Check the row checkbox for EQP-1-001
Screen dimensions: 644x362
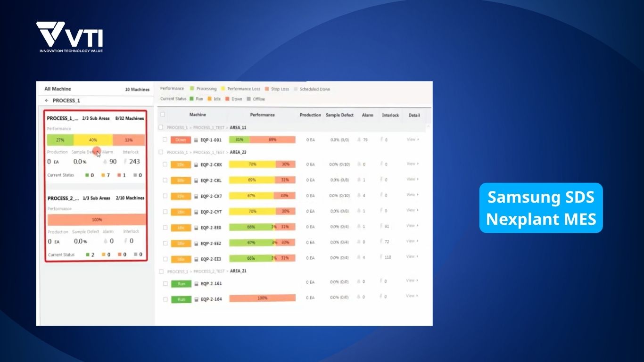[165, 140]
